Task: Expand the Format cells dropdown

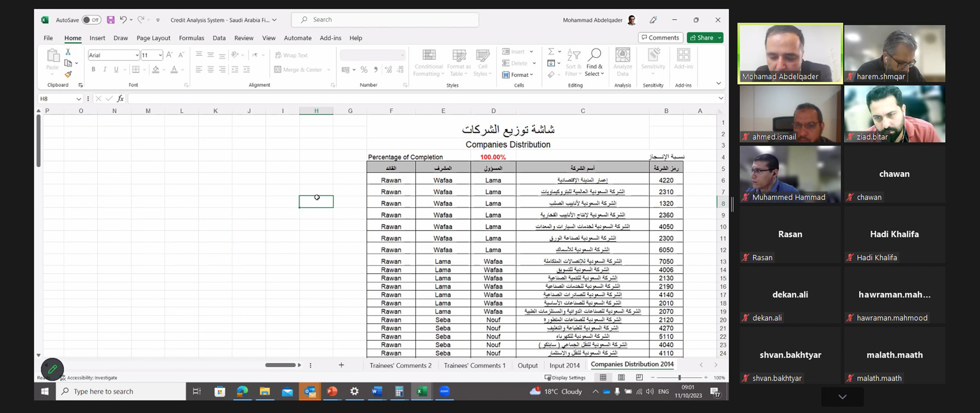Action: (x=518, y=75)
